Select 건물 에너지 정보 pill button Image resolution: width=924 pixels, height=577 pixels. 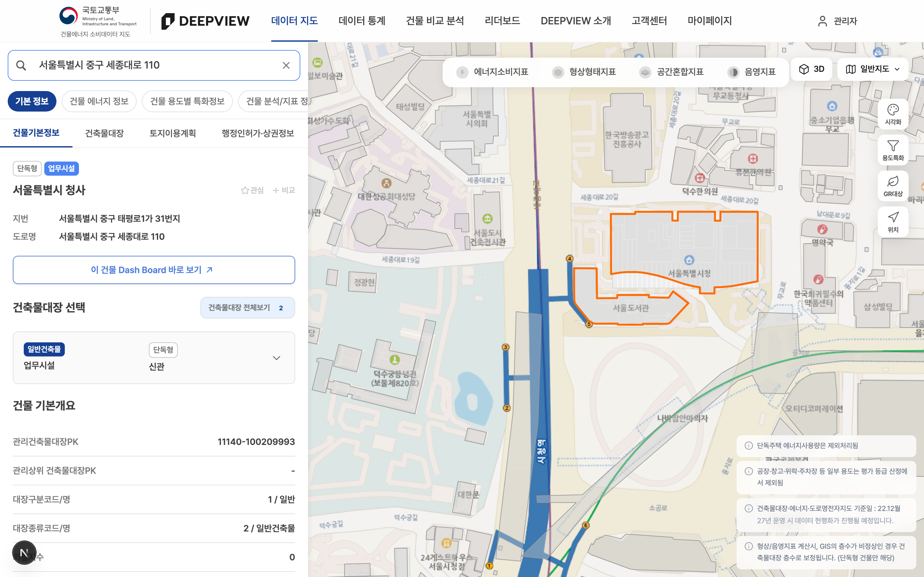(x=99, y=101)
